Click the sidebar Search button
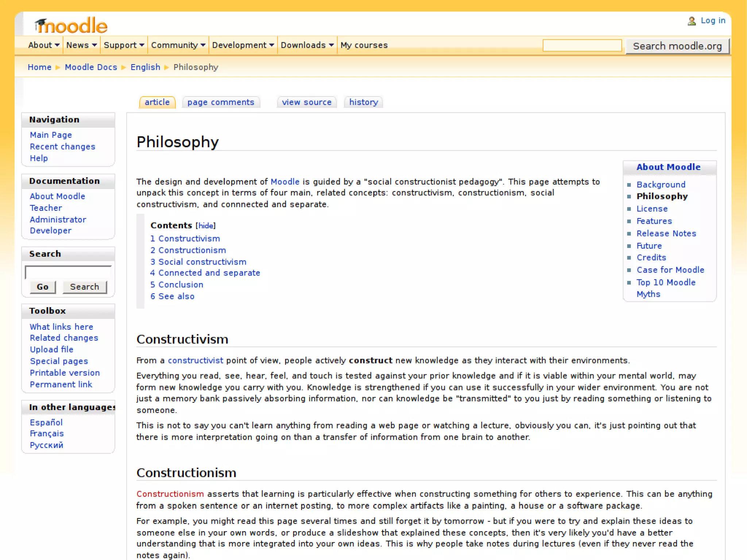Viewport: 747px width, 560px height. [x=85, y=287]
